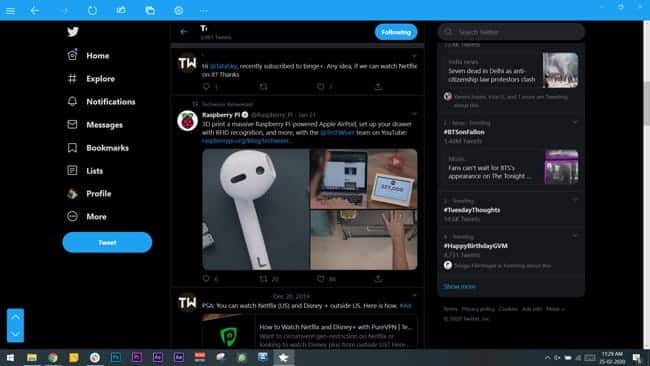Open Bookmarks in the sidebar
The width and height of the screenshot is (650, 366).
[x=107, y=148]
